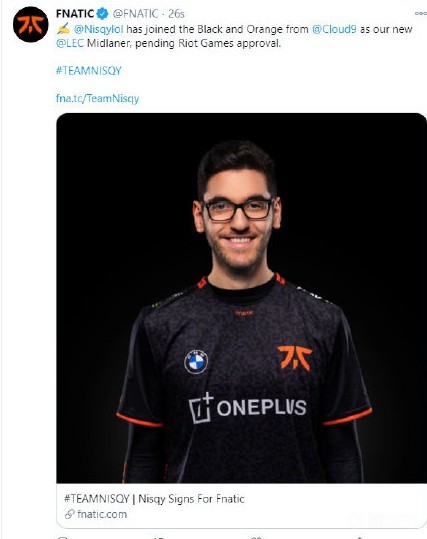
Task: Open the 26s timestamp permalink
Action: (176, 14)
